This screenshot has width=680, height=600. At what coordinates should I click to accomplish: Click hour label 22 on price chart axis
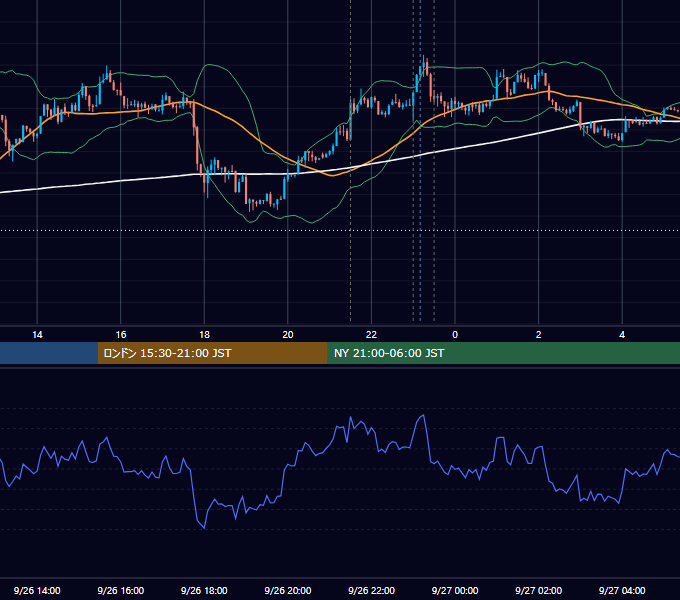(371, 335)
